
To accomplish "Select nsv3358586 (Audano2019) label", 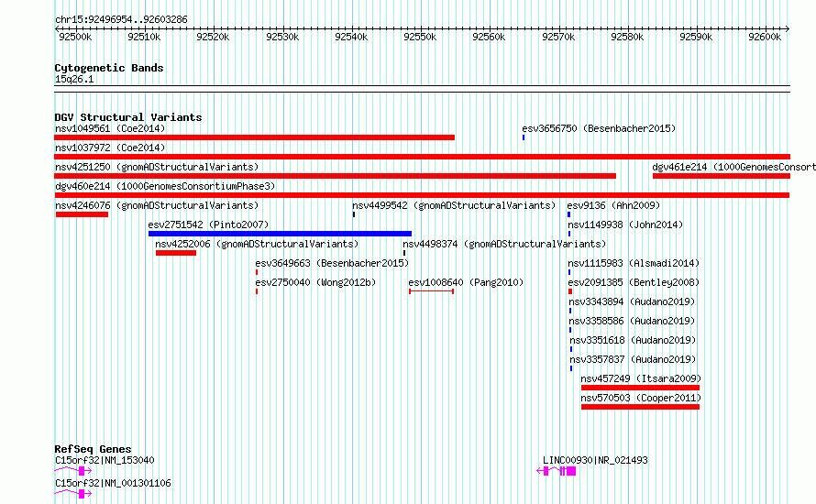I will (x=632, y=321).
